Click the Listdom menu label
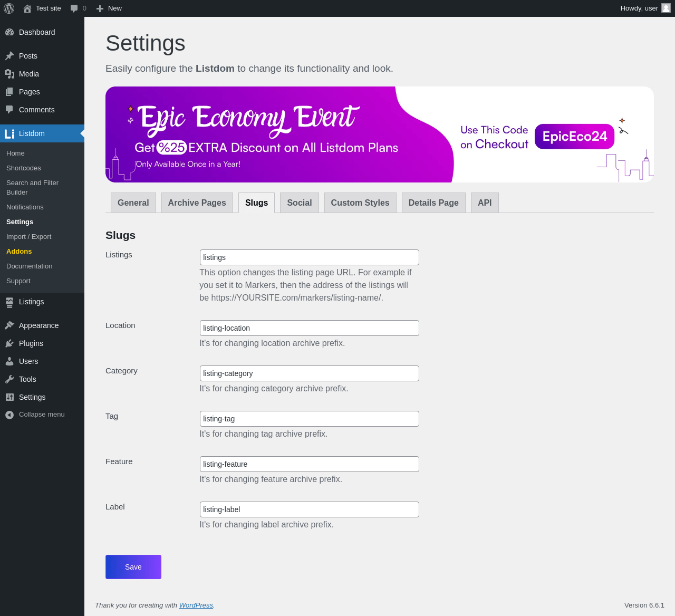Screen dimensions: 675x616 coord(32,133)
